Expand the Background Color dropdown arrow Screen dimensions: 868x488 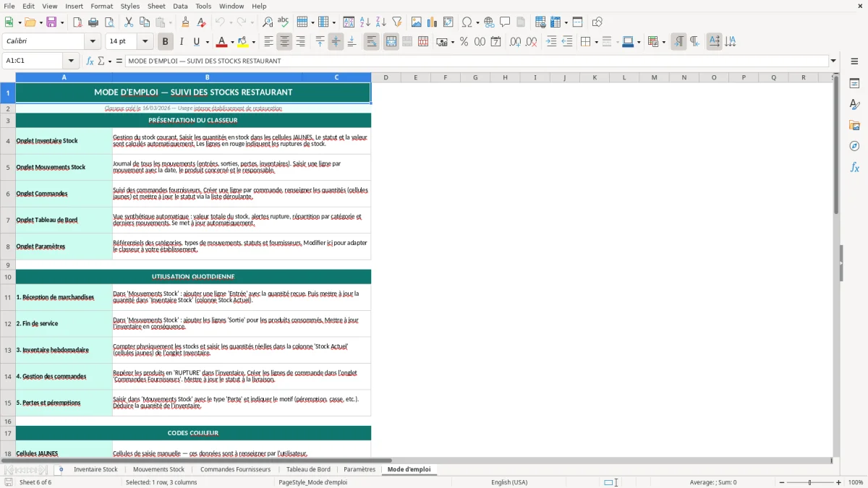pos(253,42)
